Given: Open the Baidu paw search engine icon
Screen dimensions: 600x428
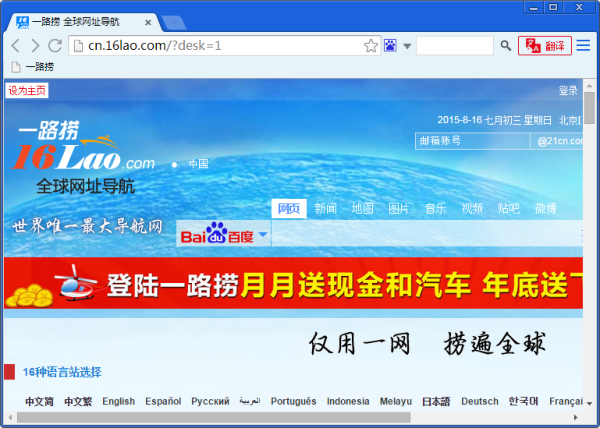Looking at the screenshot, I should (390, 46).
